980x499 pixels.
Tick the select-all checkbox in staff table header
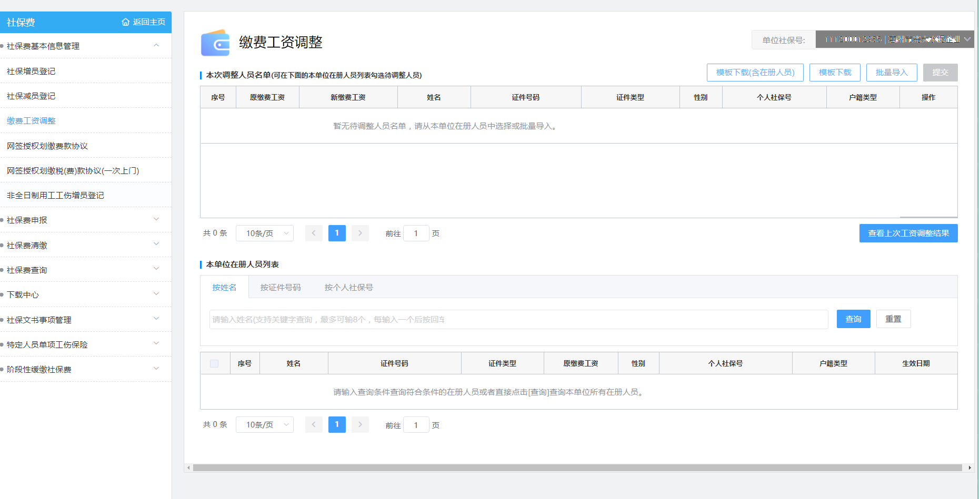pyautogui.click(x=214, y=363)
